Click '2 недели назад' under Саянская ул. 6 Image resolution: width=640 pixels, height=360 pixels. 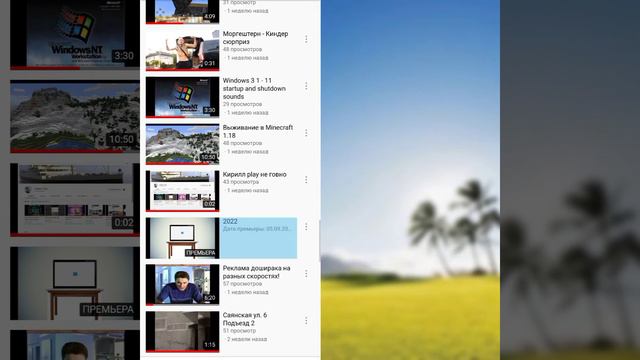[247, 339]
